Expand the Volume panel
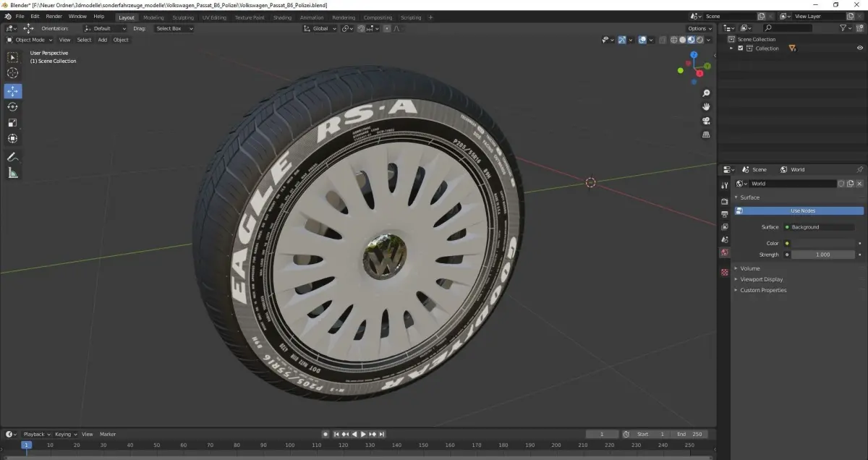This screenshot has width=868, height=460. pyautogui.click(x=749, y=268)
